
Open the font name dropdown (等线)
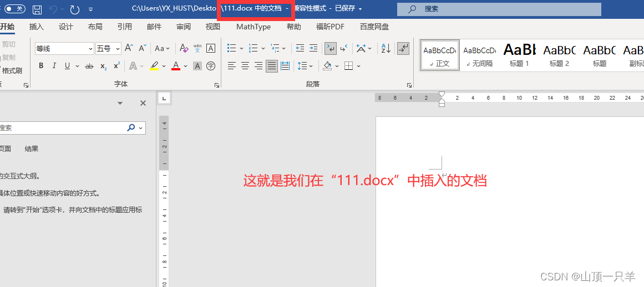(91, 48)
